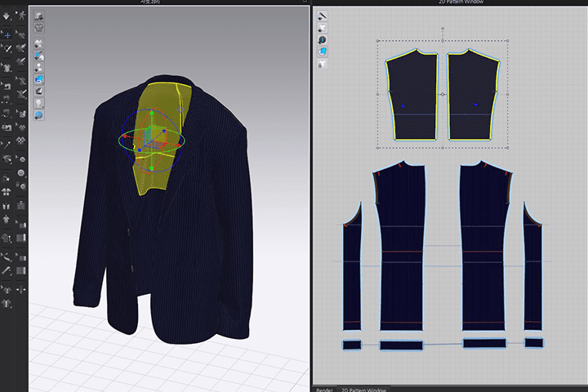Select the left front body pattern piece
Viewport: 588px width, 392px height.
(x=400, y=246)
